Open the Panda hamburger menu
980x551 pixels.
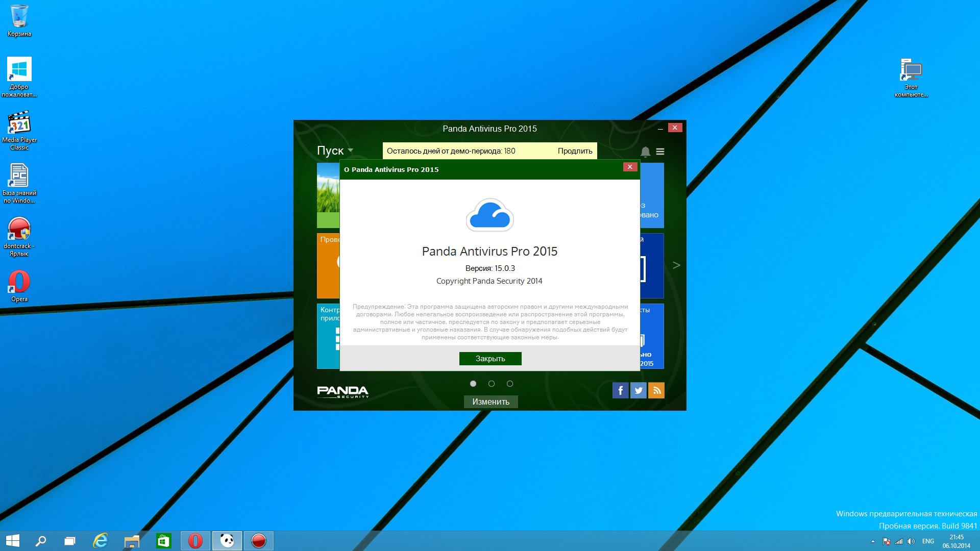click(x=660, y=152)
